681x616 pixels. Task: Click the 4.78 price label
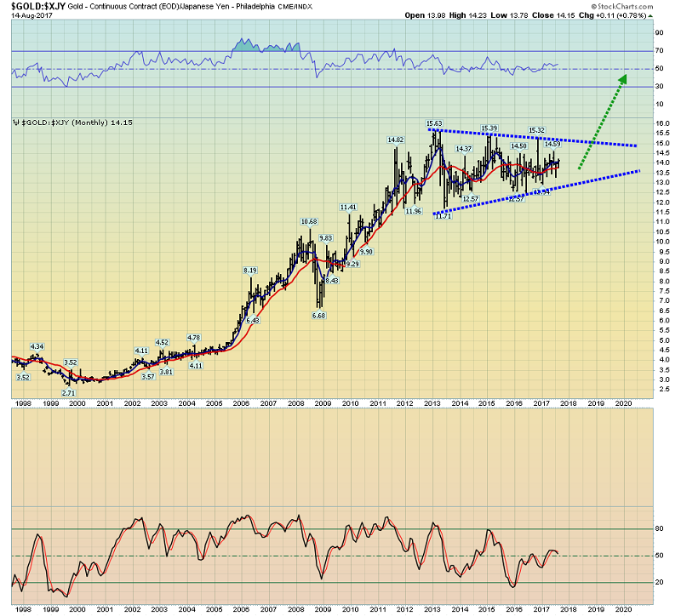click(194, 338)
